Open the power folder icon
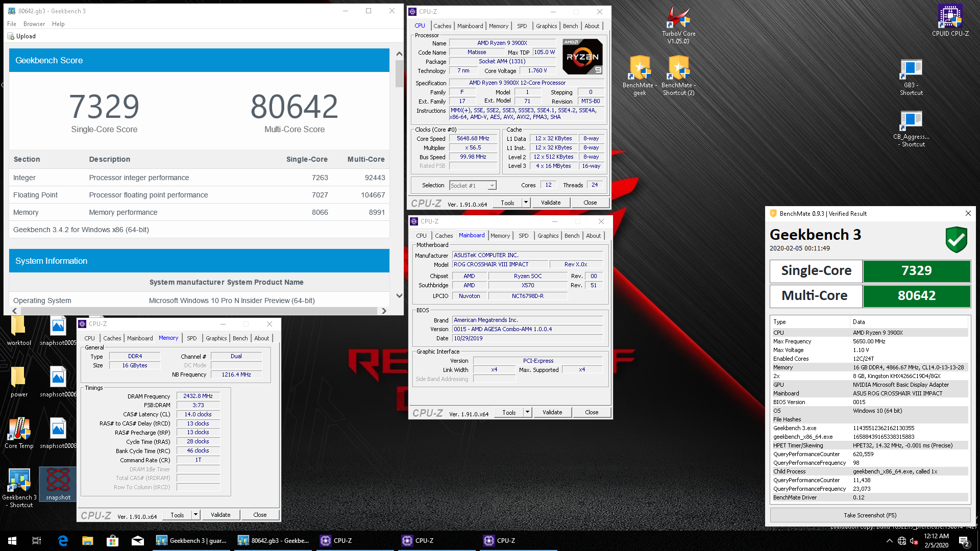Screen dimensions: 980x551 pos(19,382)
